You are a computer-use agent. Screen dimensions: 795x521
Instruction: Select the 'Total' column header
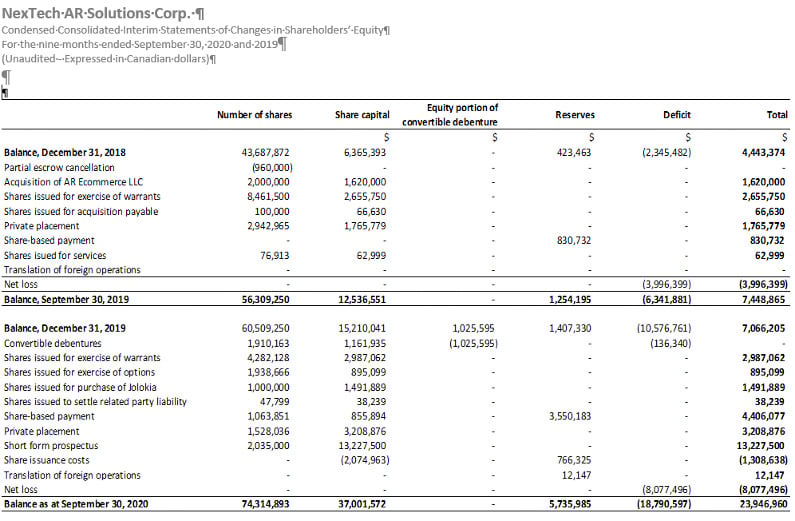777,115
